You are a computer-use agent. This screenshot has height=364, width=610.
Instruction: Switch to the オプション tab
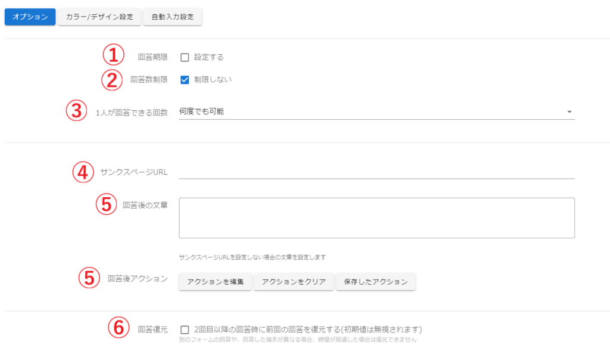(30, 17)
